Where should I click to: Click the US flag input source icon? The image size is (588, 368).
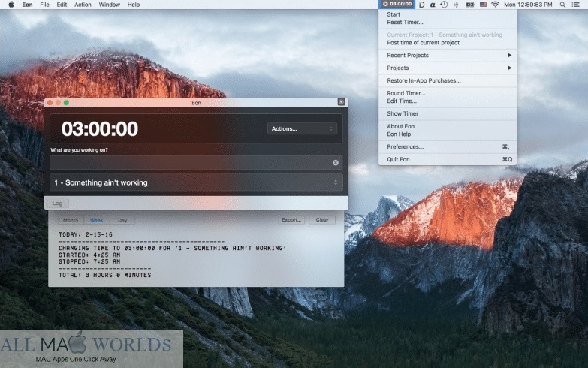tap(483, 5)
